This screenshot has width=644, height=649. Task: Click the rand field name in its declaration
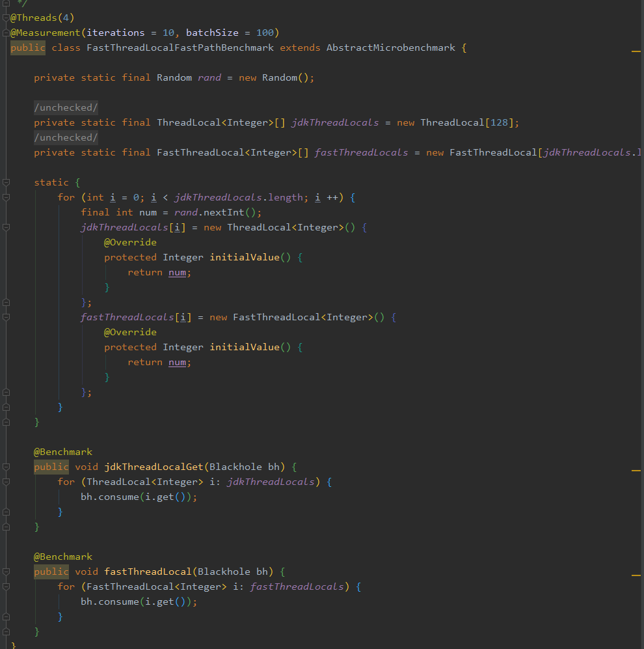pyautogui.click(x=209, y=78)
